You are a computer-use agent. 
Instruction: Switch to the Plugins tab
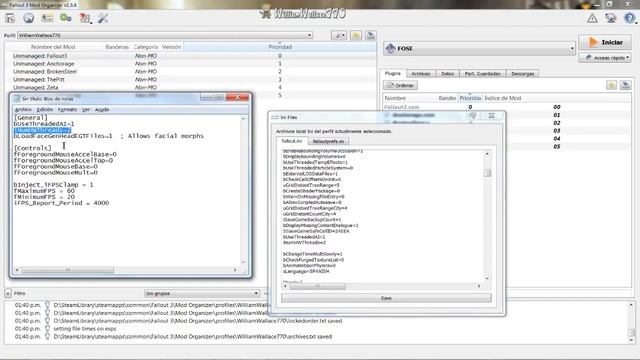[393, 73]
